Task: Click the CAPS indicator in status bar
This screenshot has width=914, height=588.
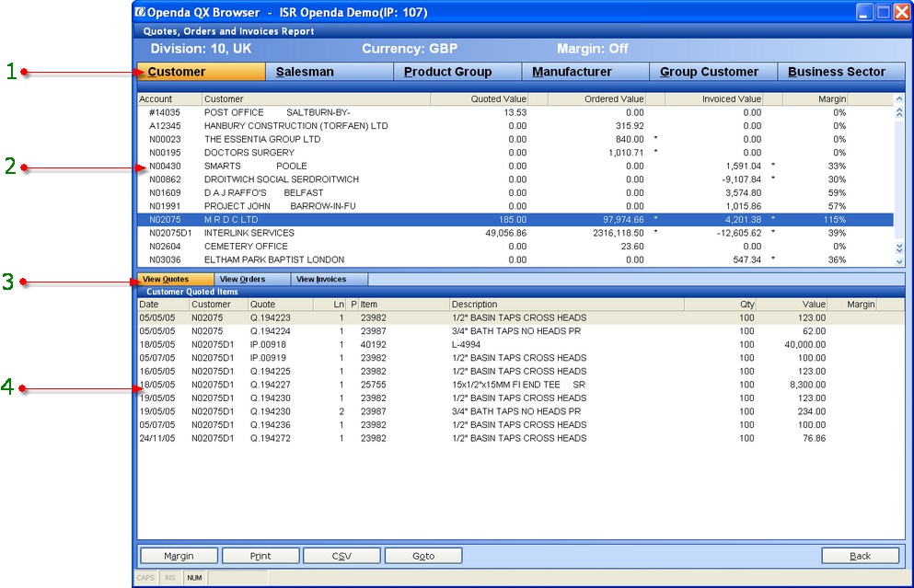Action: pyautogui.click(x=145, y=578)
